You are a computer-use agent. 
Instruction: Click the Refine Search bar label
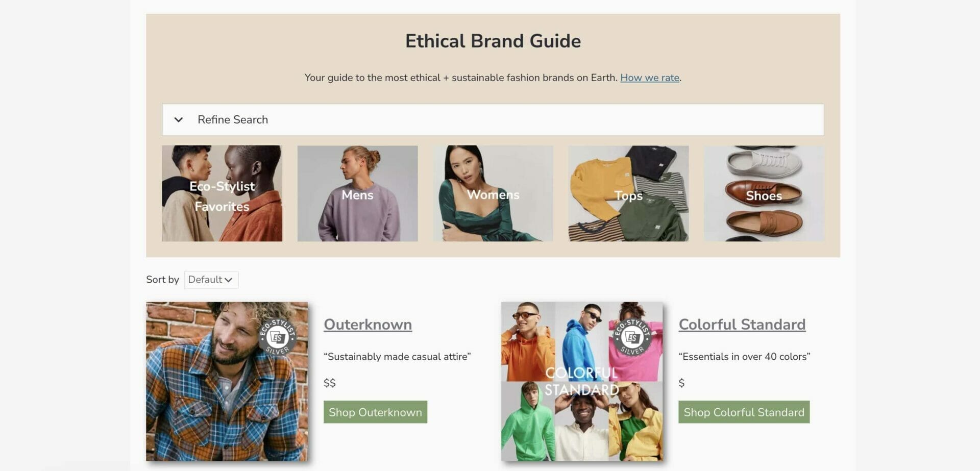tap(233, 119)
